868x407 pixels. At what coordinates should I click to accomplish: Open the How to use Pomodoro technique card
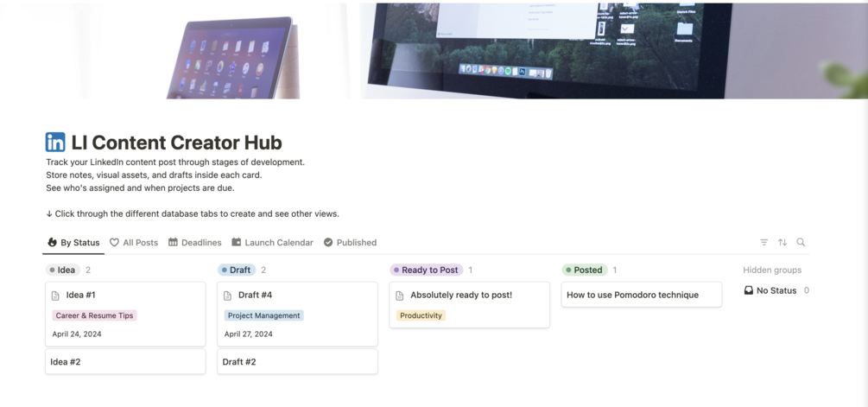pos(642,295)
